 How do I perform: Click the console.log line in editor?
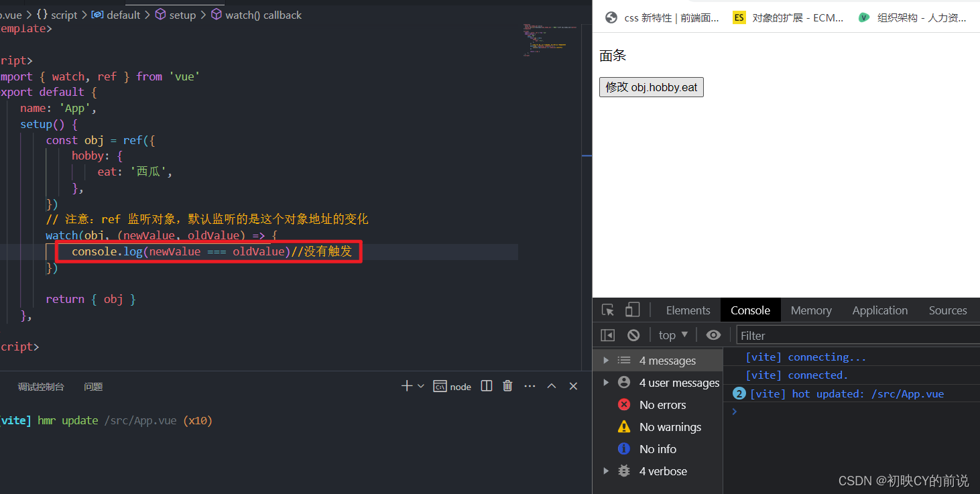click(x=212, y=252)
